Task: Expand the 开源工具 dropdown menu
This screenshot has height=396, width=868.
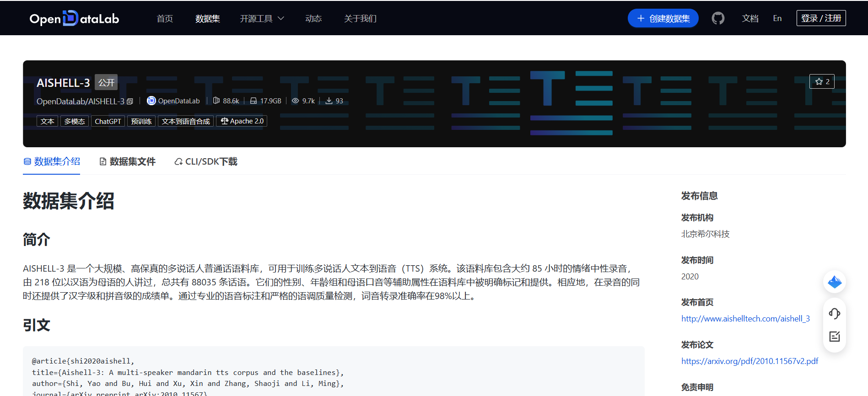Action: click(262, 18)
